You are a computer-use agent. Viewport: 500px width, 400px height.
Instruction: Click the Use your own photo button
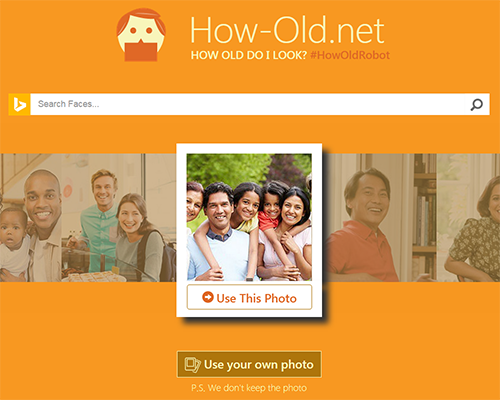pos(249,364)
